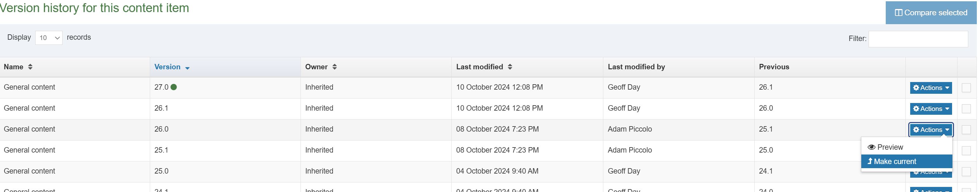The width and height of the screenshot is (980, 192).
Task: Click the Compare selected columns icon
Action: click(x=898, y=13)
